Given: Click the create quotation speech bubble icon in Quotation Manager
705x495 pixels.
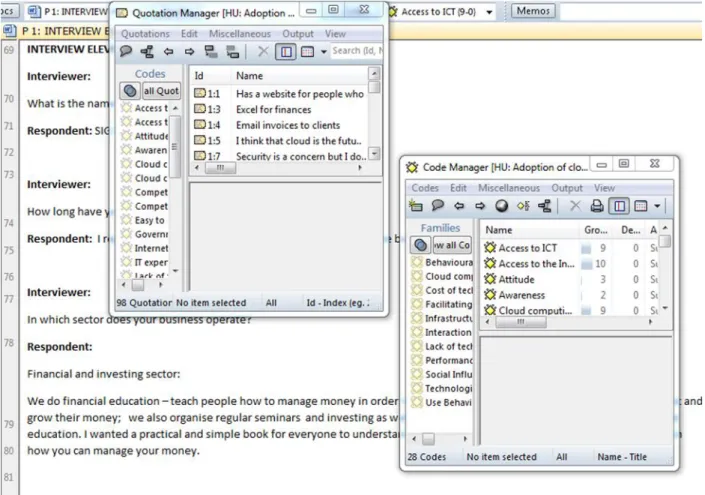Looking at the screenshot, I should pos(126,51).
